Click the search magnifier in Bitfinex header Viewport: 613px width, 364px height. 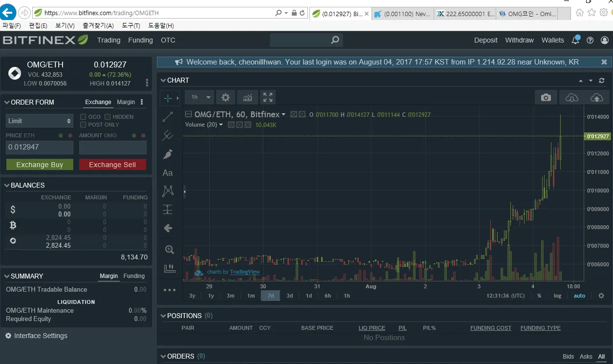(x=335, y=40)
